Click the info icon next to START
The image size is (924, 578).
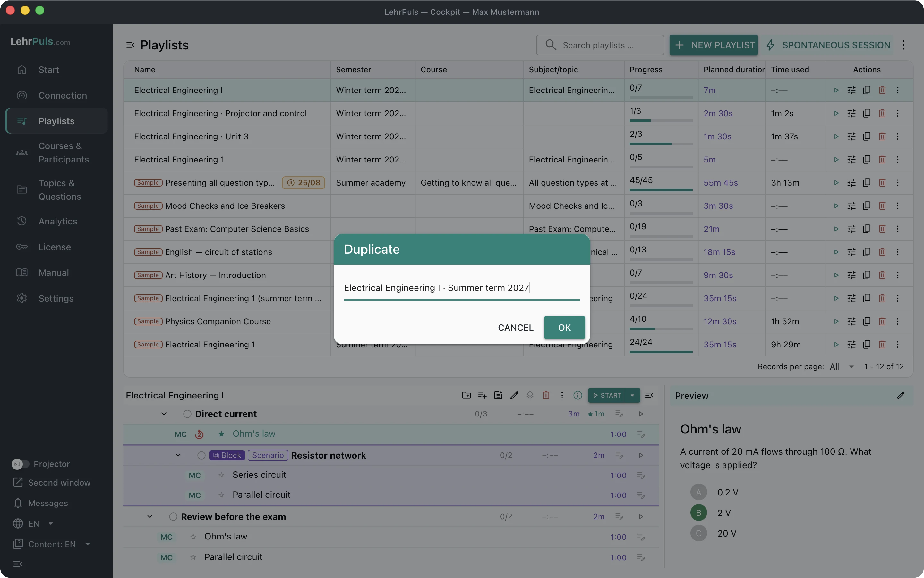pos(578,395)
